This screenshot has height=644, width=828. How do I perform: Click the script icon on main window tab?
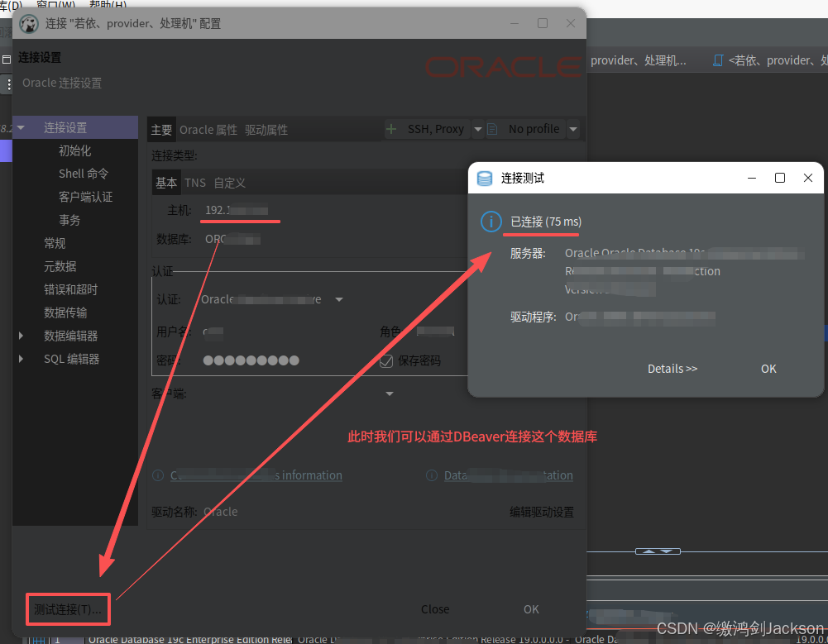pyautogui.click(x=718, y=60)
